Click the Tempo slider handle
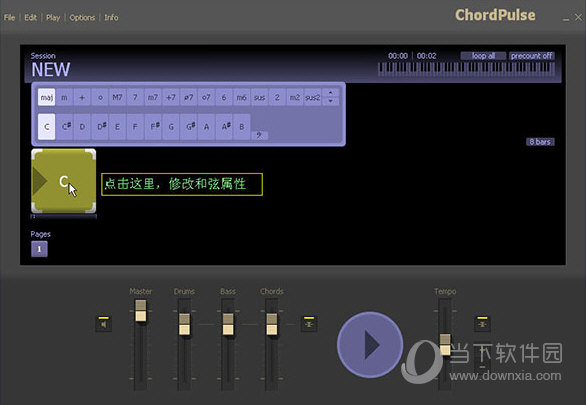Viewport: 586px width, 405px height. coord(445,344)
